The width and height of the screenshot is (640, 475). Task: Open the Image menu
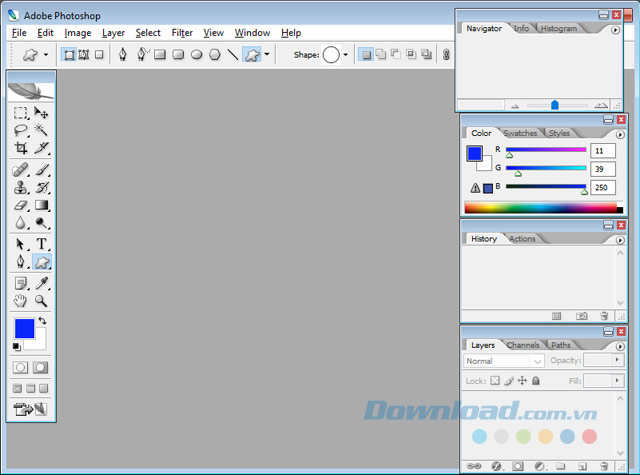point(78,33)
